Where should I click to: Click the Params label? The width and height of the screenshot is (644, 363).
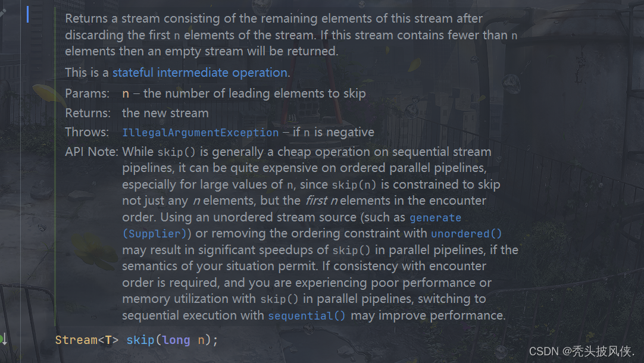pyautogui.click(x=87, y=93)
